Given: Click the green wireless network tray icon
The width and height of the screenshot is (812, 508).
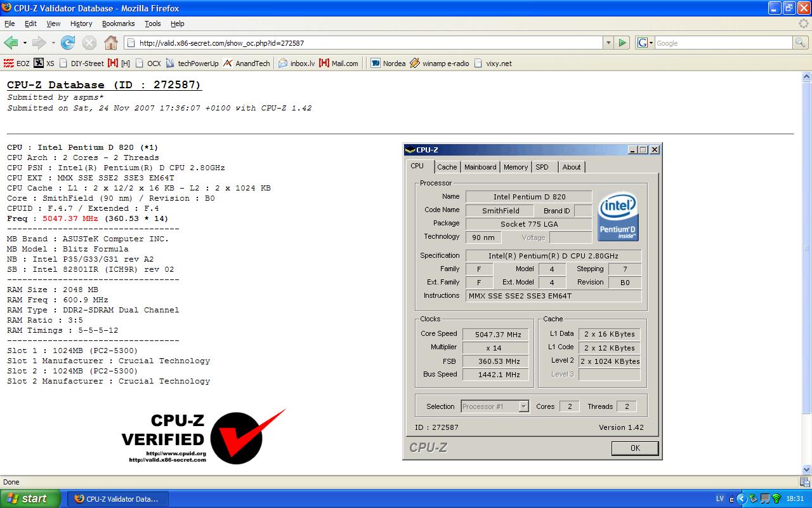Looking at the screenshot, I should (x=776, y=498).
